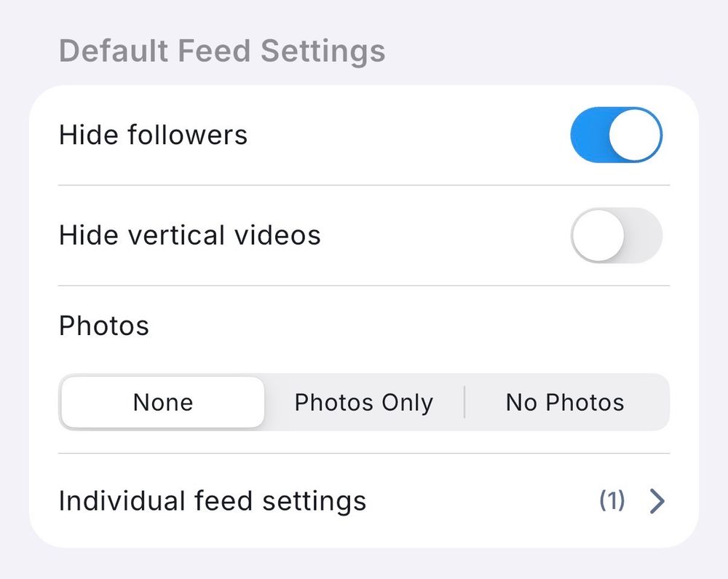Click the Hide vertical videos row label

point(189,235)
